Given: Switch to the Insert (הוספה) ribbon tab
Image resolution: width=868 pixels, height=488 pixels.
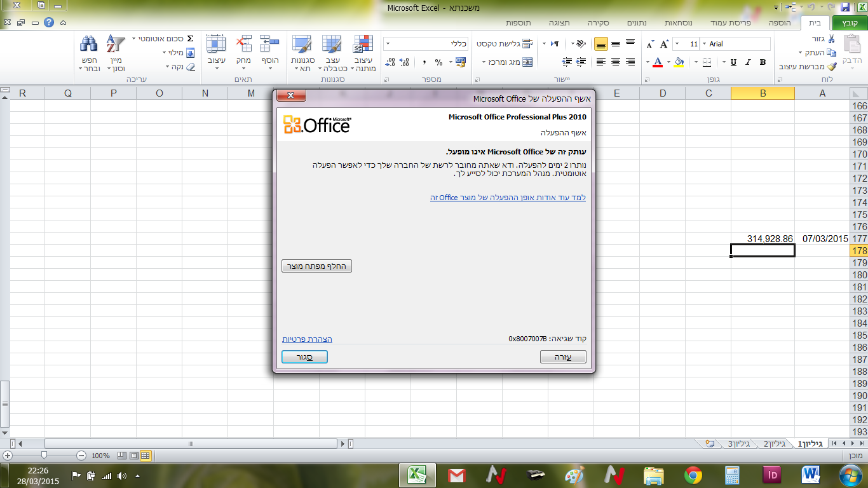Looking at the screenshot, I should click(x=779, y=22).
